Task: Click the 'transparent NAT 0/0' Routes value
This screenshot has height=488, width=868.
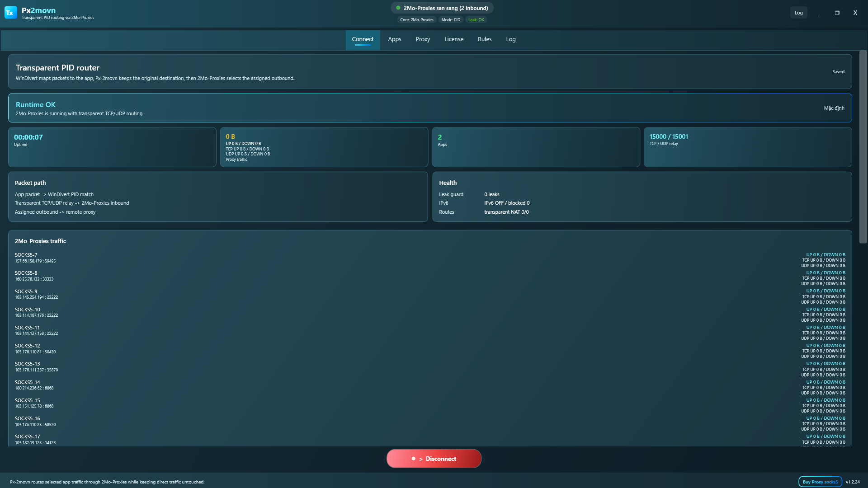Action: point(506,212)
